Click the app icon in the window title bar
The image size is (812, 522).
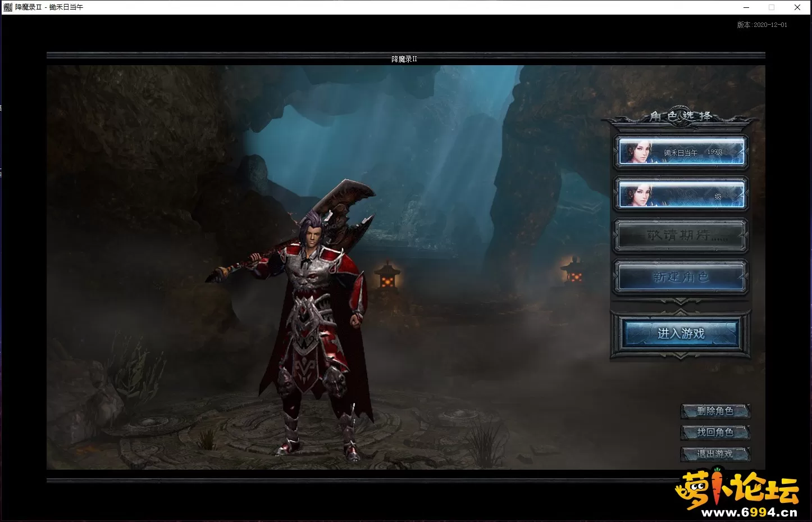click(x=7, y=7)
